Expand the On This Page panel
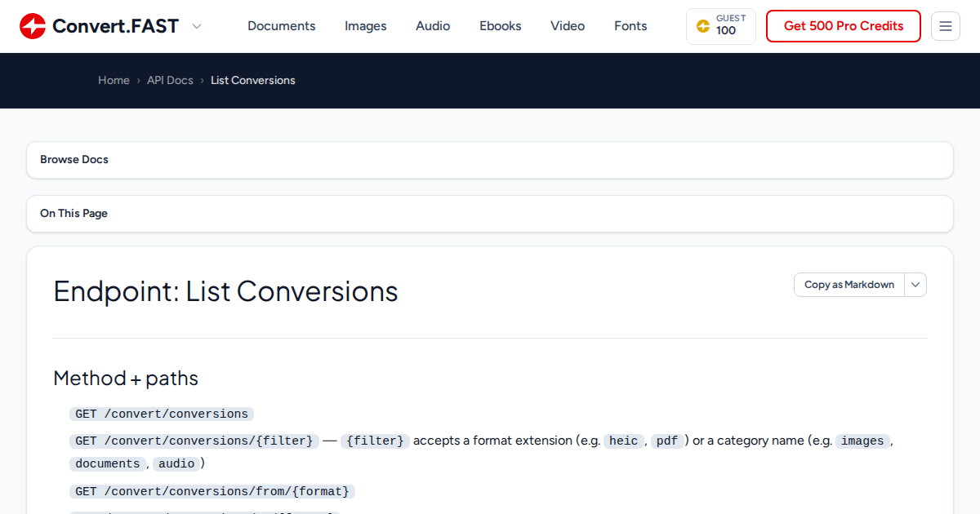The width and height of the screenshot is (980, 514). click(x=490, y=214)
